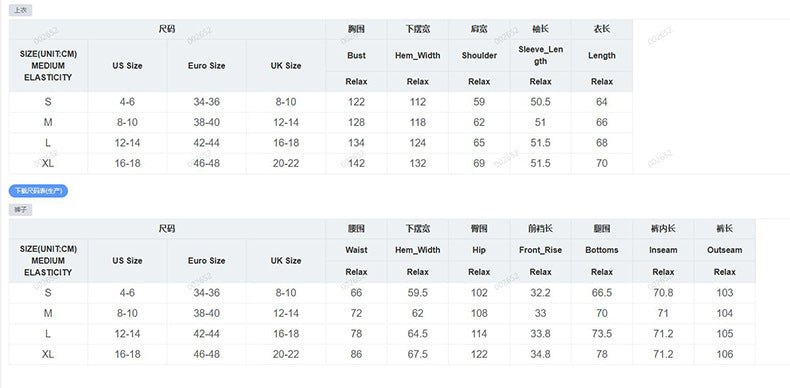Select the Euro Size header in tops table
The height and width of the screenshot is (388, 790).
pyautogui.click(x=207, y=66)
